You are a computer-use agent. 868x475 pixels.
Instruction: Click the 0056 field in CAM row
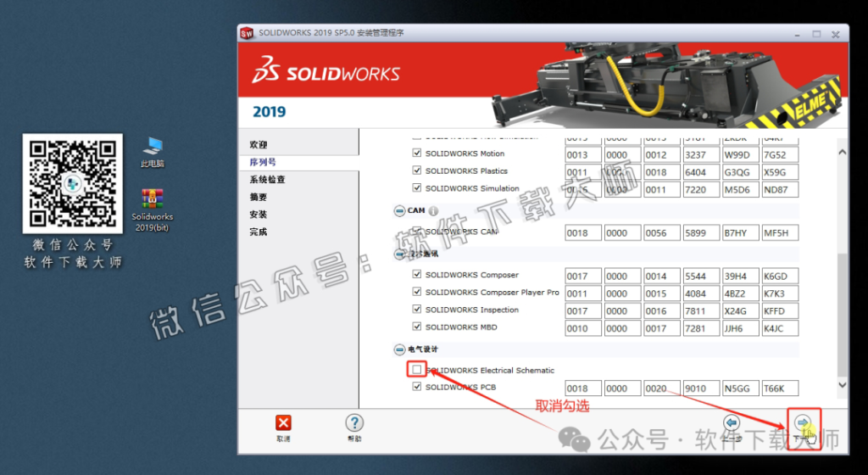662,233
